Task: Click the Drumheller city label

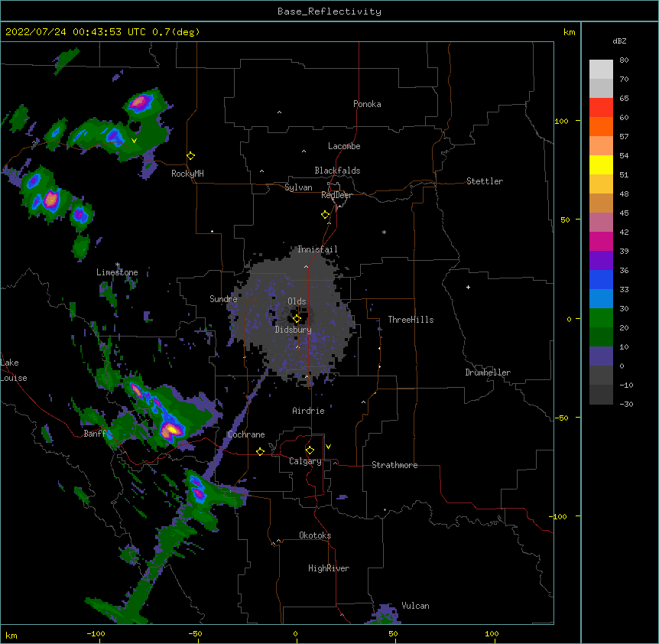Action: pos(488,372)
